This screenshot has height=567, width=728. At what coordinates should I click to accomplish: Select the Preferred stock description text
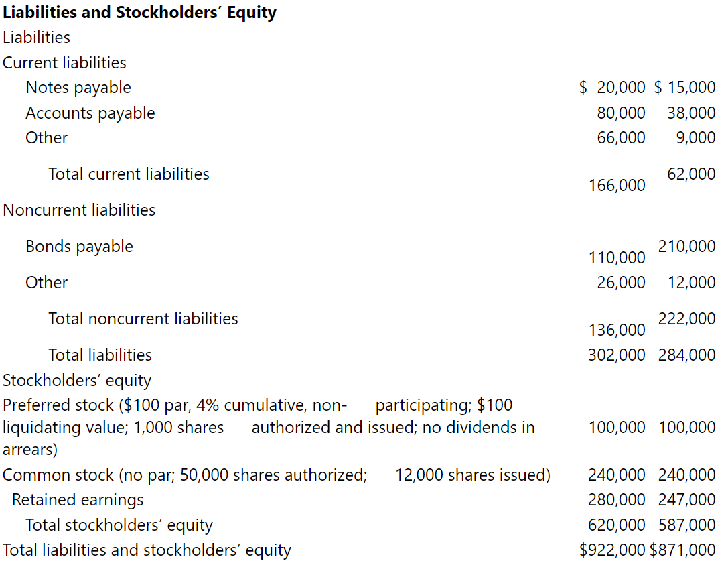click(268, 427)
